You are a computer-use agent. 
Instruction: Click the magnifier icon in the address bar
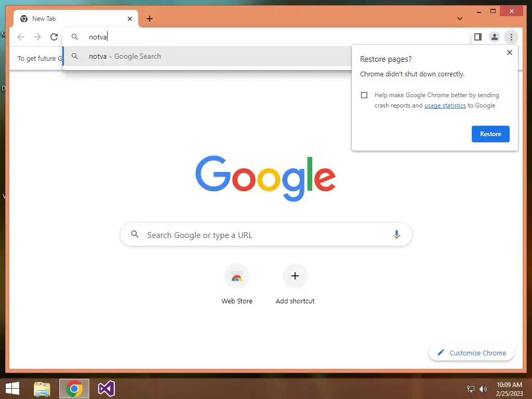point(75,37)
